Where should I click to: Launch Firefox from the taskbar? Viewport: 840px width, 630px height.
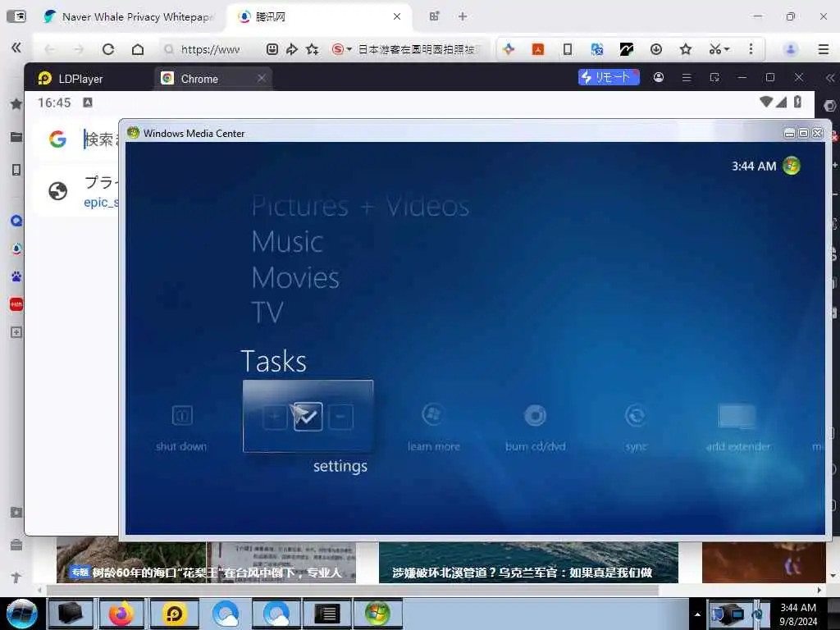(x=121, y=614)
